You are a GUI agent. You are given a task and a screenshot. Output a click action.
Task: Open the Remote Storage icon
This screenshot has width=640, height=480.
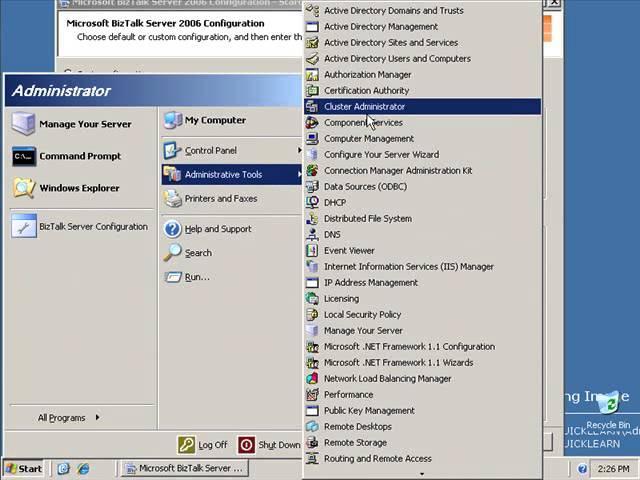[312, 442]
